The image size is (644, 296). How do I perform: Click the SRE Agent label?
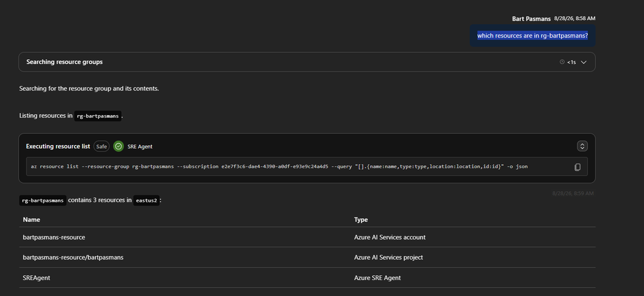(x=140, y=146)
